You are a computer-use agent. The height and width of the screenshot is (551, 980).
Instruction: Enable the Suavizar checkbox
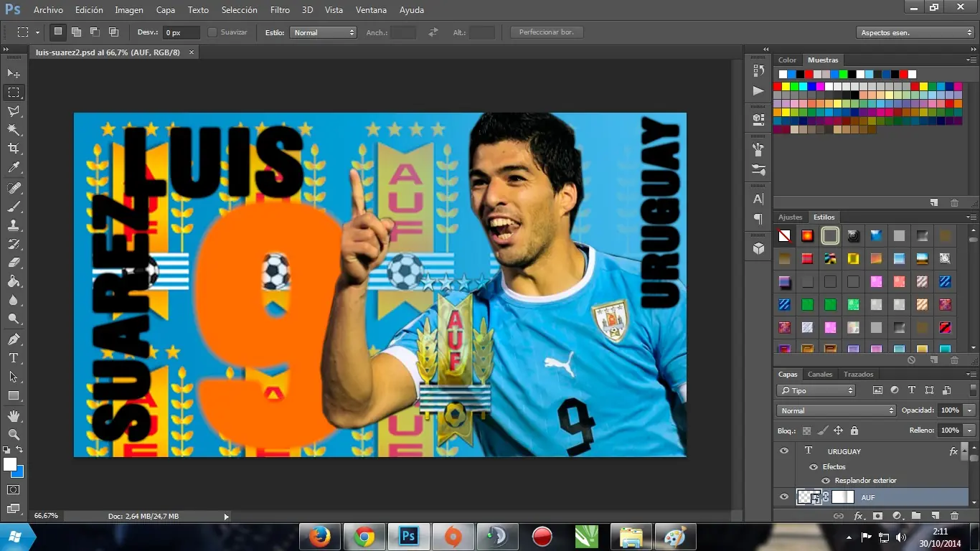click(x=212, y=32)
